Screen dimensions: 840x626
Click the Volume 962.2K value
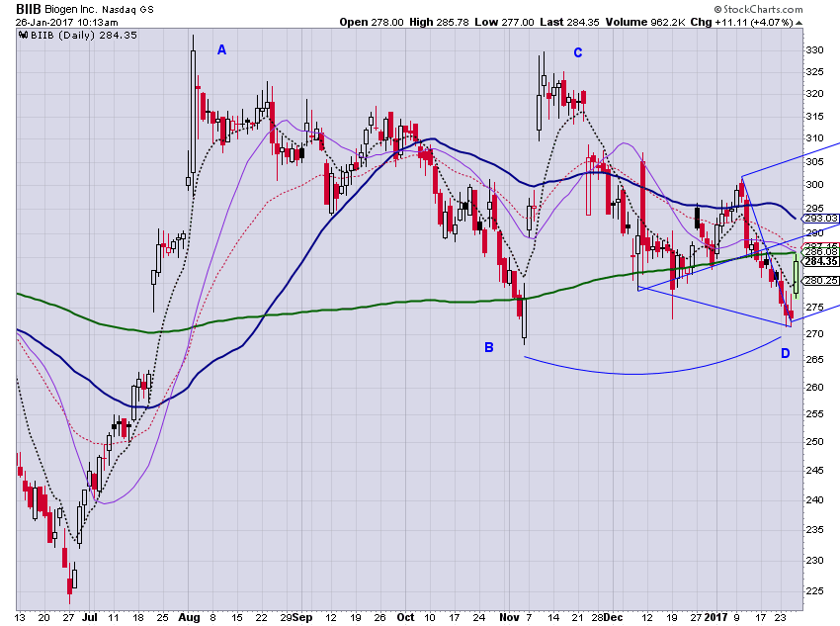pos(645,23)
